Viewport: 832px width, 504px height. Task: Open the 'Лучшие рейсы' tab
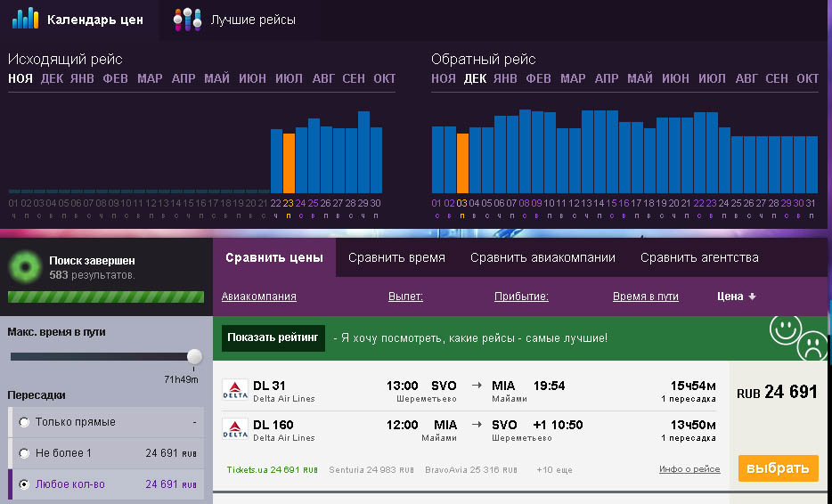coord(252,20)
